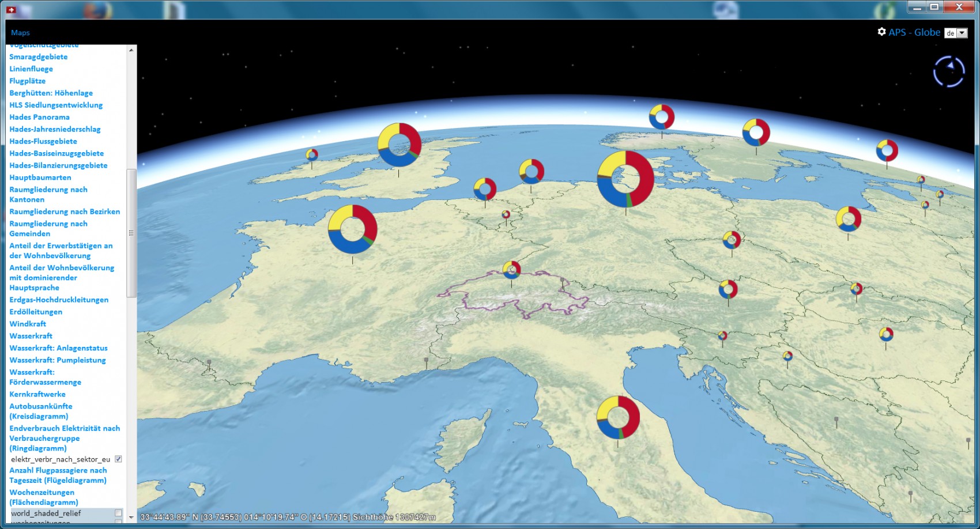Open the Wasserkraft map

pos(31,336)
